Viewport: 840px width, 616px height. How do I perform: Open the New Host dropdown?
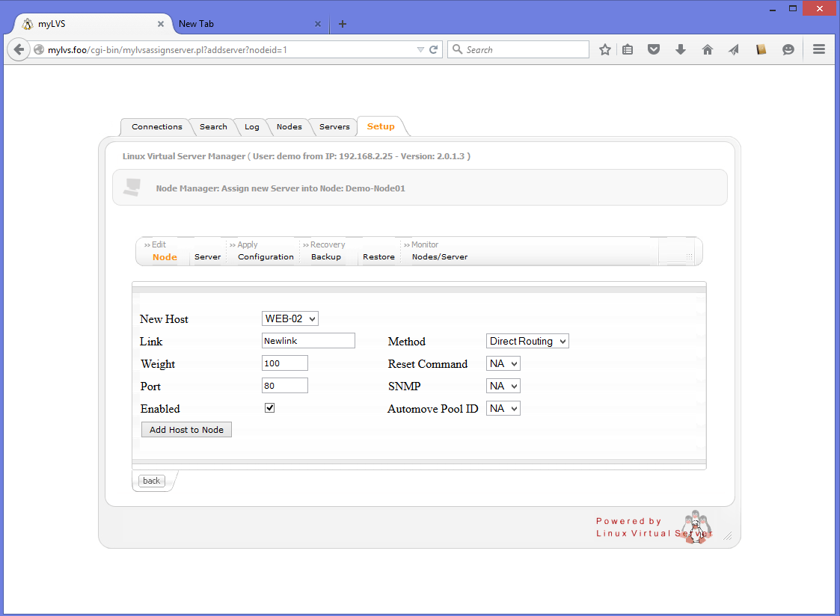point(290,318)
